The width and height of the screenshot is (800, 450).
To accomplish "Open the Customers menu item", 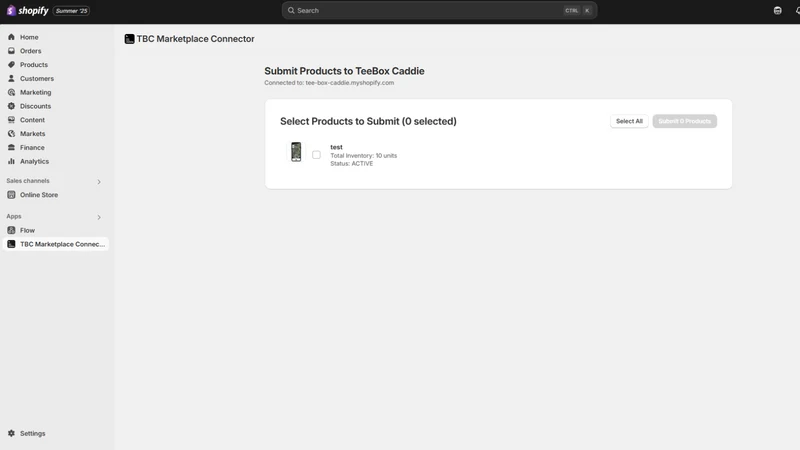I will [37, 79].
